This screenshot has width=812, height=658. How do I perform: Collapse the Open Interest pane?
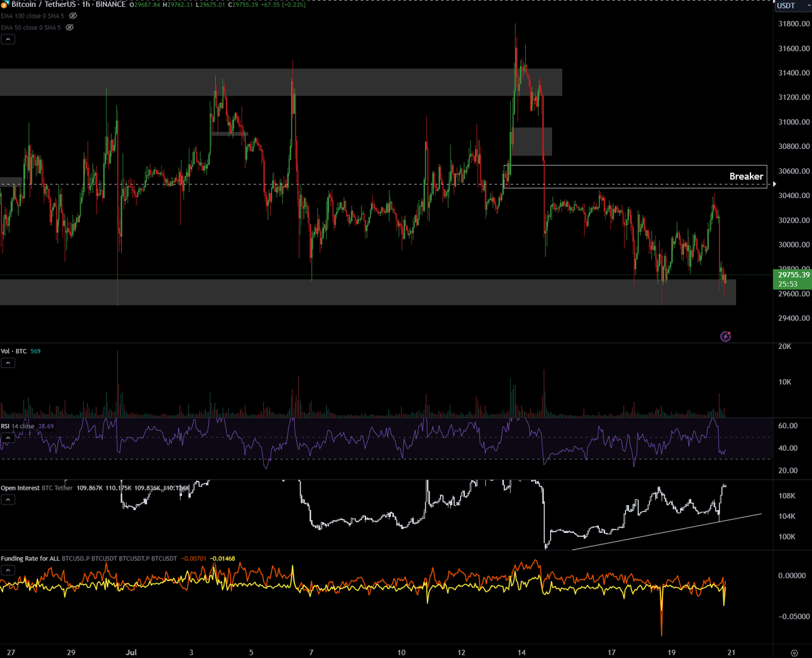tap(7, 500)
